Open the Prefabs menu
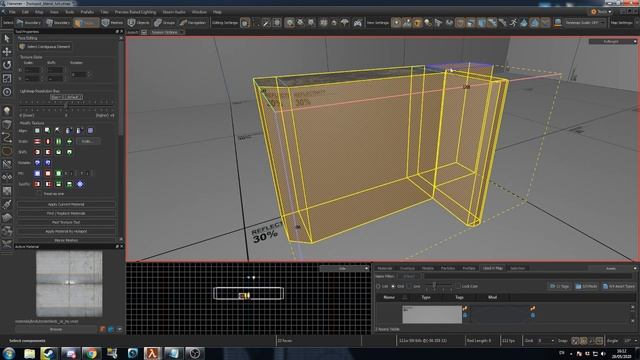This screenshot has width=640, height=360. [87, 12]
